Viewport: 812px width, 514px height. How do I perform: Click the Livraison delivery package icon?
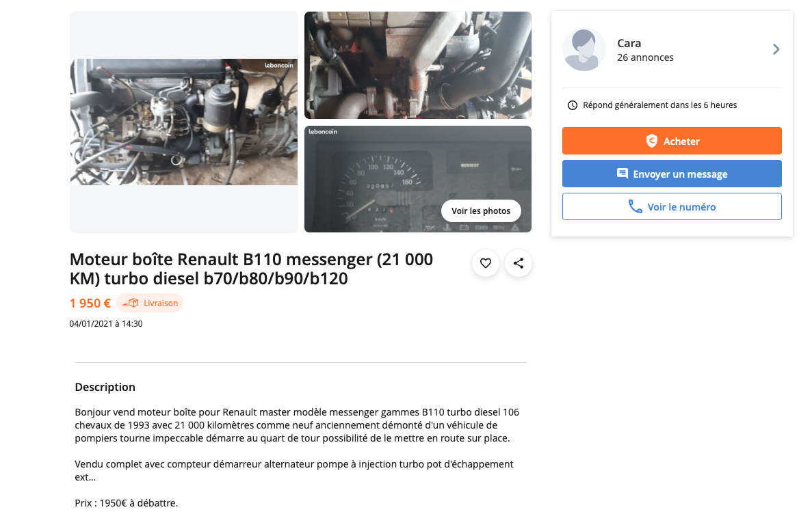click(131, 303)
